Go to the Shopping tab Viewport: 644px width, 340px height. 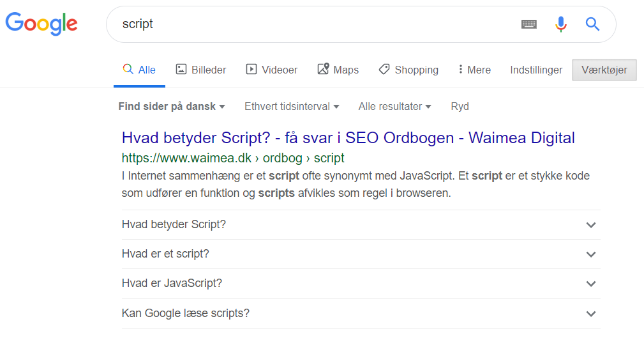click(x=408, y=70)
